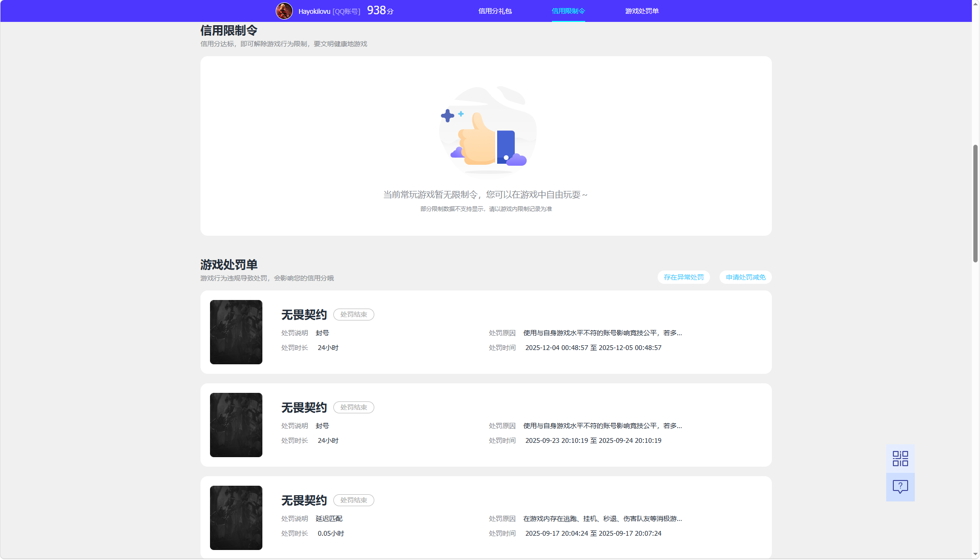The image size is (980, 560).
Task: Click 处罚结束 badge on 2025-09-23 penalty
Action: pyautogui.click(x=354, y=407)
